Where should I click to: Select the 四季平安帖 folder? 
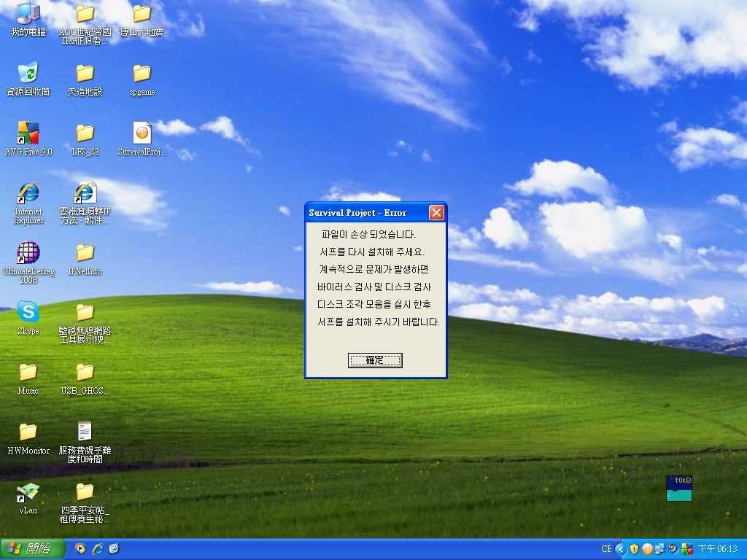[x=85, y=503]
